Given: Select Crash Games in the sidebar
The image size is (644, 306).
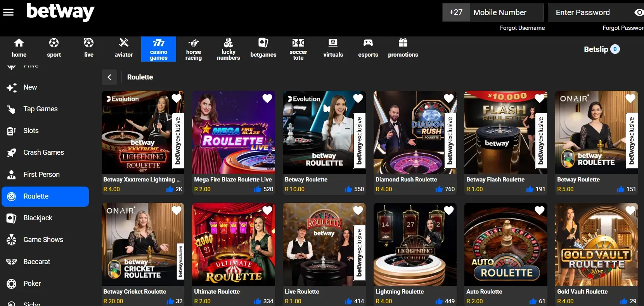Looking at the screenshot, I should [45, 152].
